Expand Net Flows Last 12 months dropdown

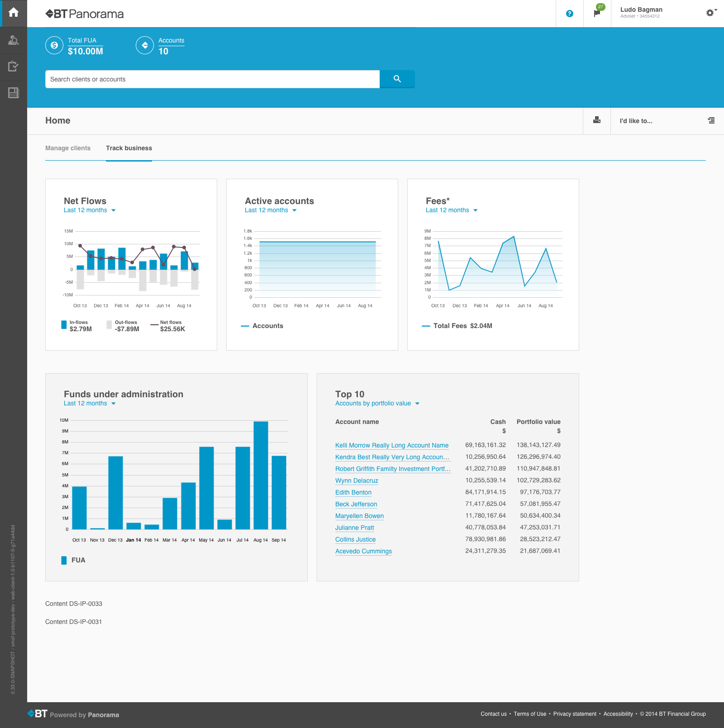tap(90, 210)
